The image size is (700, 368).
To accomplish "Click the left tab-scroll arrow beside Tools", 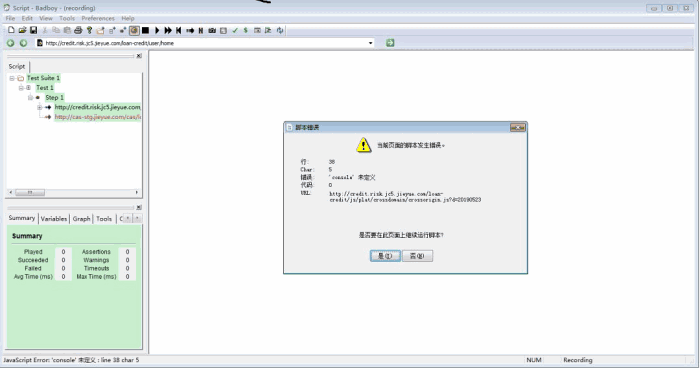I will pos(128,218).
